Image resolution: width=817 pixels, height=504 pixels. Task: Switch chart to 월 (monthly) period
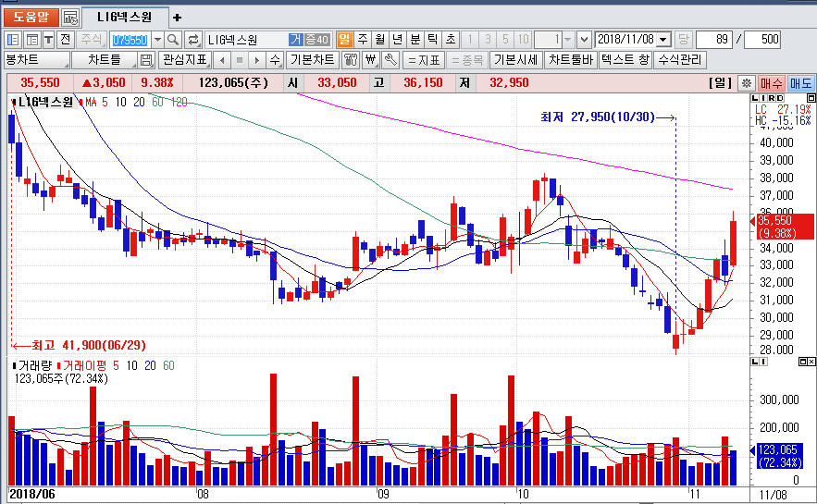coord(379,40)
